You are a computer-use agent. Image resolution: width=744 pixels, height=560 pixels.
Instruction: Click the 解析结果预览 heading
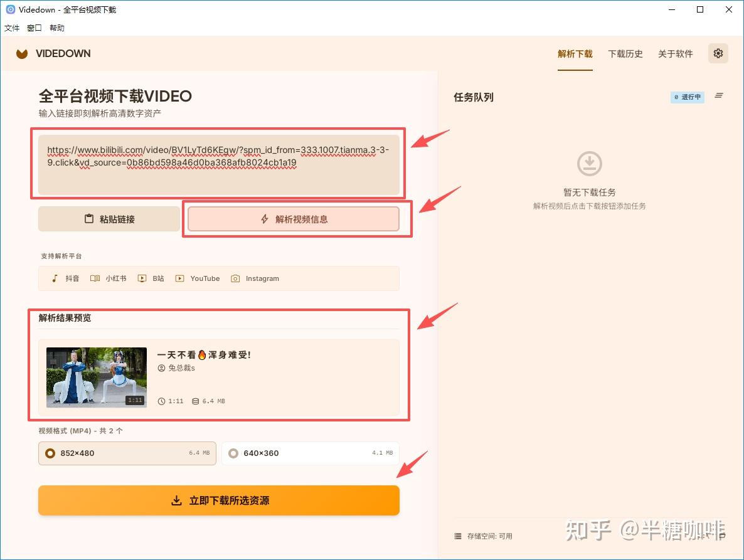(65, 318)
